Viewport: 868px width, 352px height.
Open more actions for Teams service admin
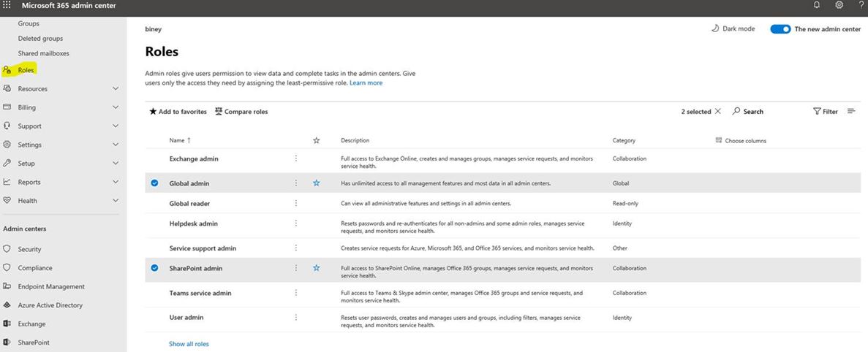(x=295, y=293)
